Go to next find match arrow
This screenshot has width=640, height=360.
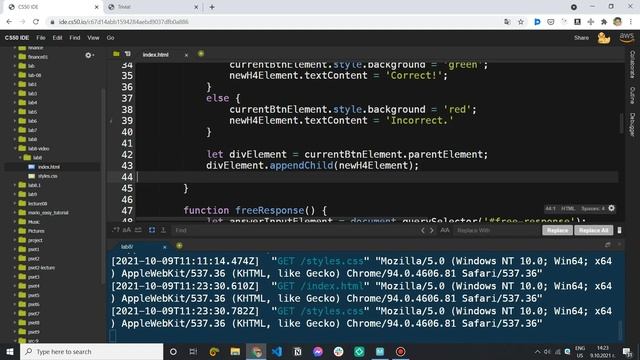tap(431, 230)
